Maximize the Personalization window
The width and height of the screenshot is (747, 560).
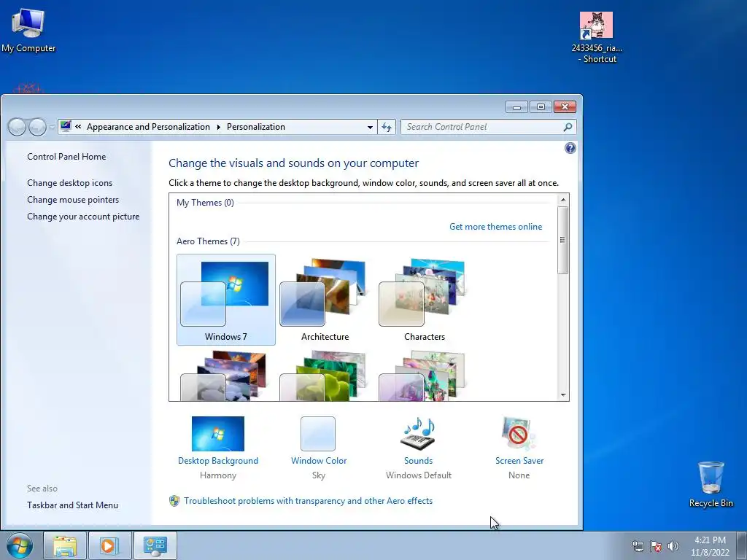click(x=541, y=107)
